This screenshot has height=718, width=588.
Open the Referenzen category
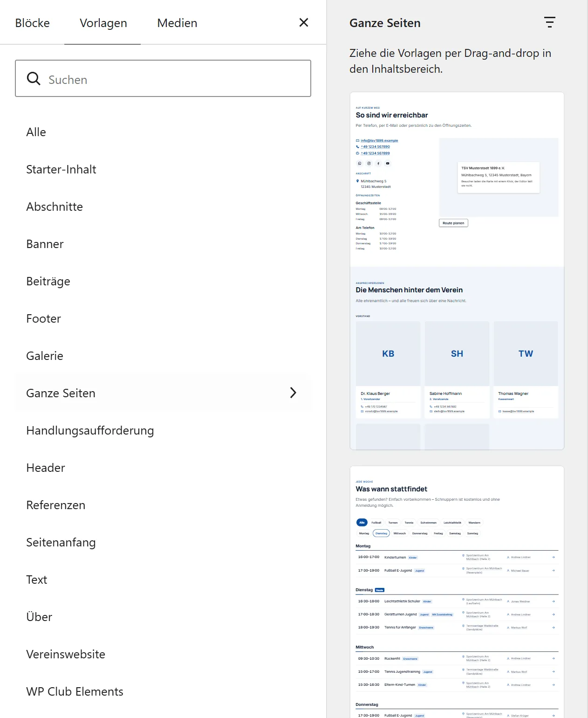click(163, 505)
